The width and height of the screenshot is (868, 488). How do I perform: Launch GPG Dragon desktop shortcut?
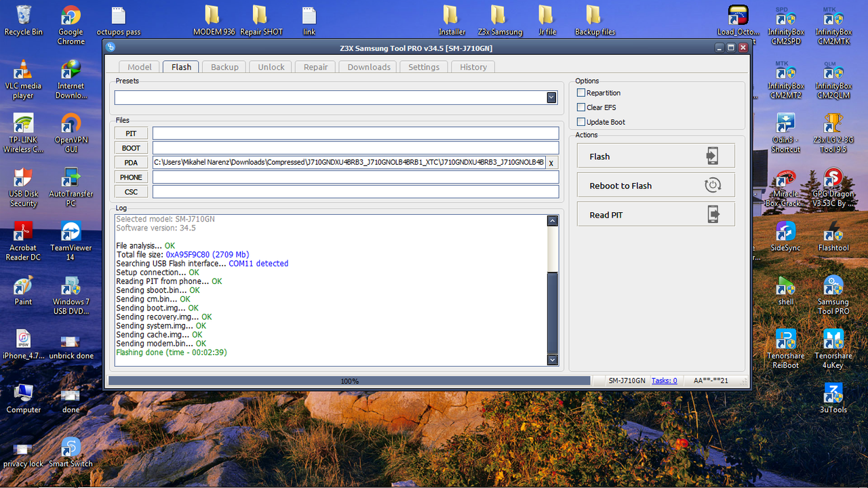coord(833,187)
